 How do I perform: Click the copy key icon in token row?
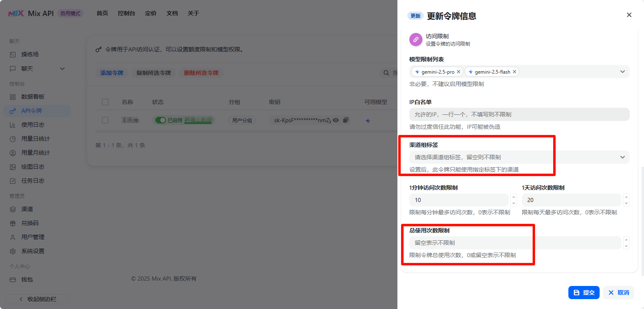click(x=346, y=120)
